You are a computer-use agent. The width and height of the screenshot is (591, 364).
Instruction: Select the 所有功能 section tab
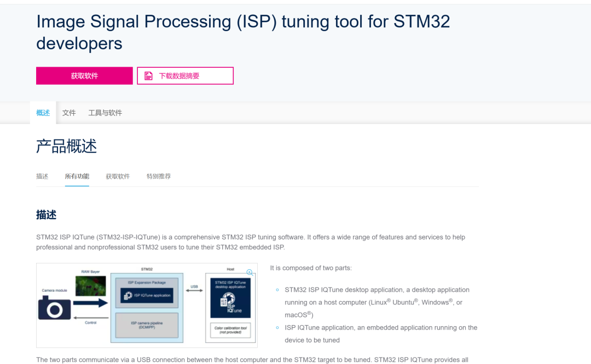77,177
